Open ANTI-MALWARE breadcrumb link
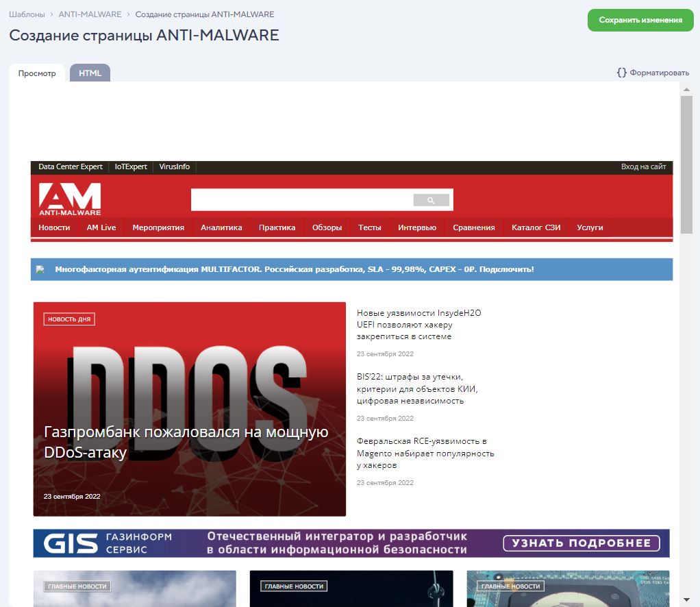 point(90,14)
